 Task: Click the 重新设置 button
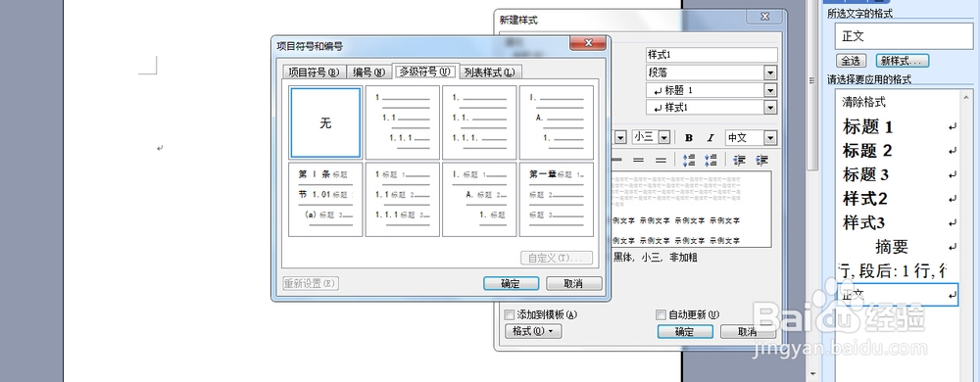tap(310, 283)
